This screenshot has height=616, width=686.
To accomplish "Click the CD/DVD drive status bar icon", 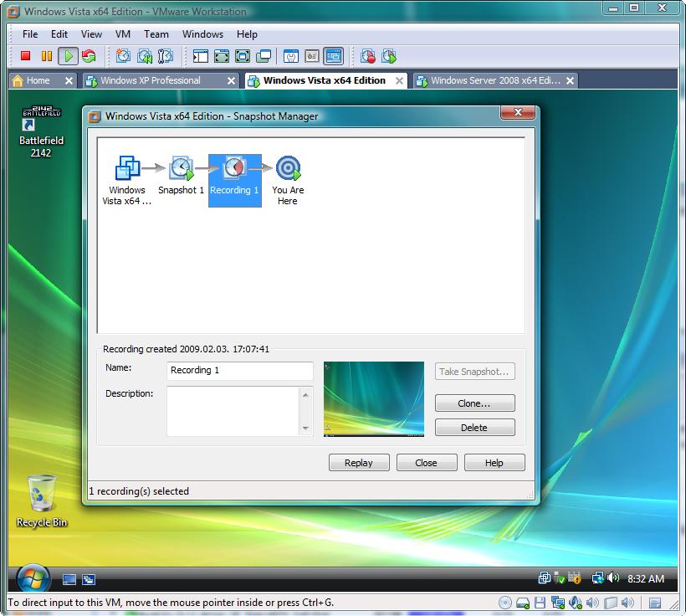I will (504, 603).
